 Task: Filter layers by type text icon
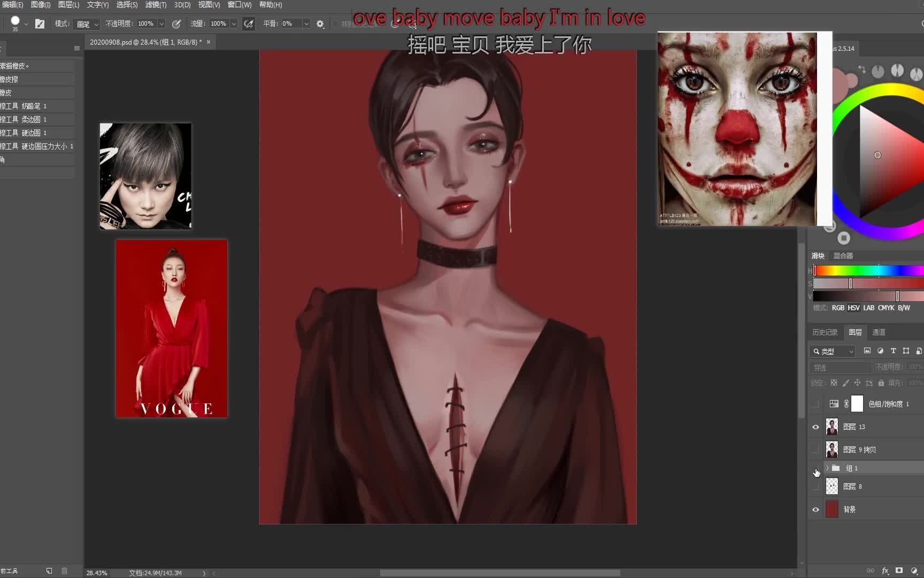[893, 351]
